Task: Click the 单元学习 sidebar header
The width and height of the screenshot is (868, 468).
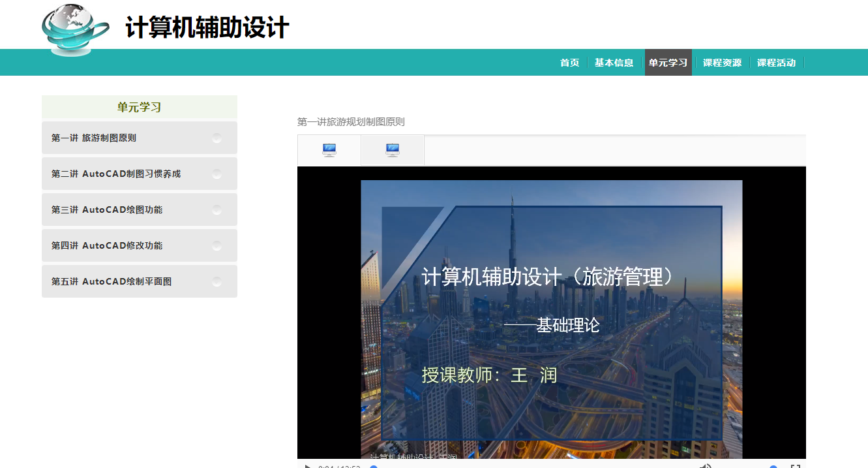Action: click(139, 107)
